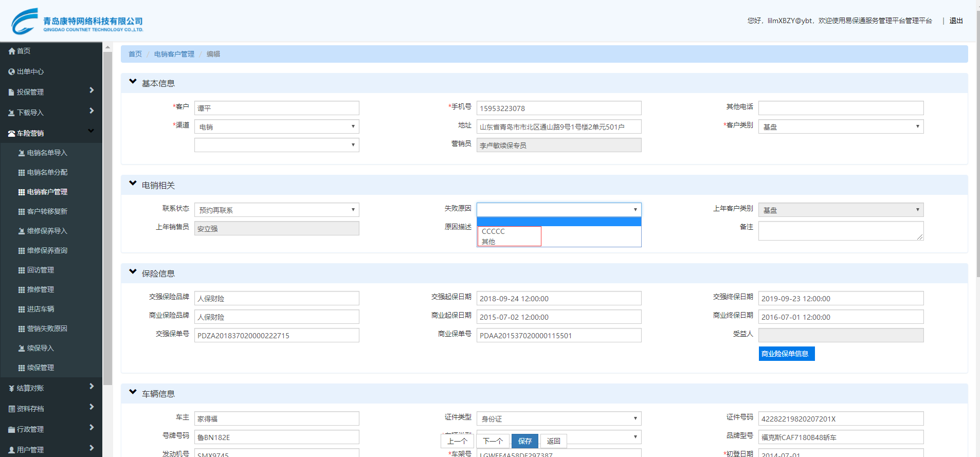Click the 备注 text area
This screenshot has height=457, width=980.
[840, 231]
